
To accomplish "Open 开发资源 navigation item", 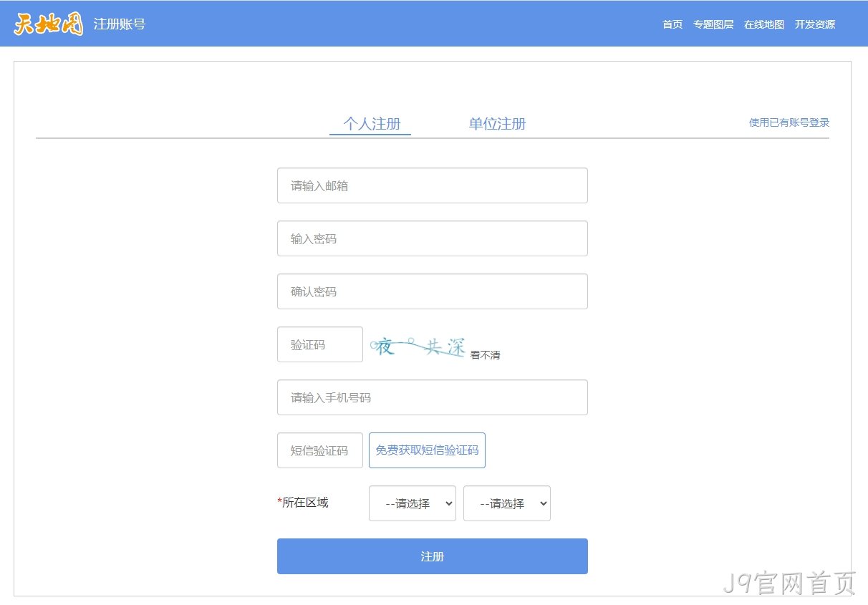I will pyautogui.click(x=815, y=24).
